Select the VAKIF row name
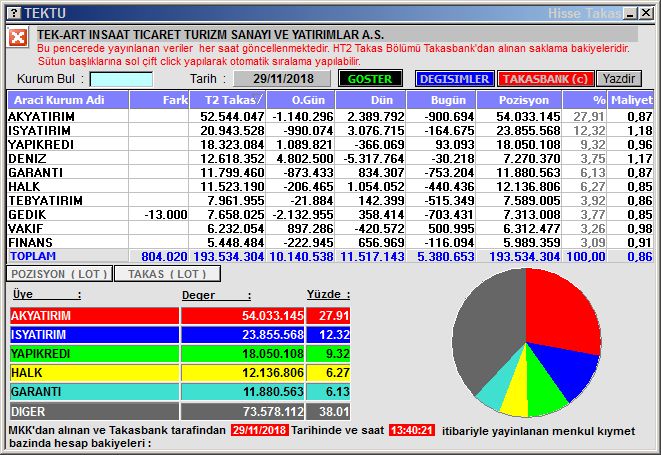 (26, 229)
